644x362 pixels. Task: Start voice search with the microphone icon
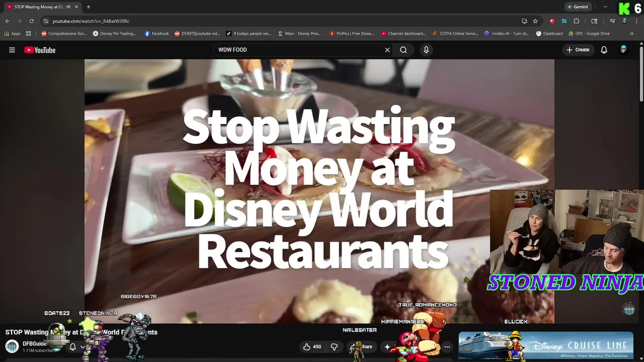coord(426,50)
